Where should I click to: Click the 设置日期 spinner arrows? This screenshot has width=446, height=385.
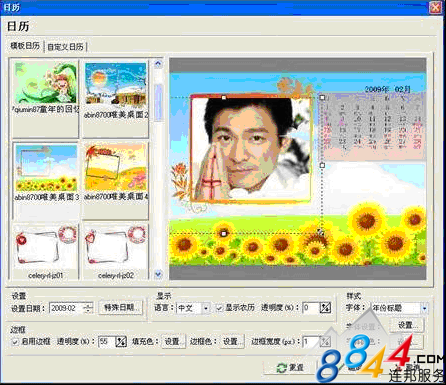88,308
